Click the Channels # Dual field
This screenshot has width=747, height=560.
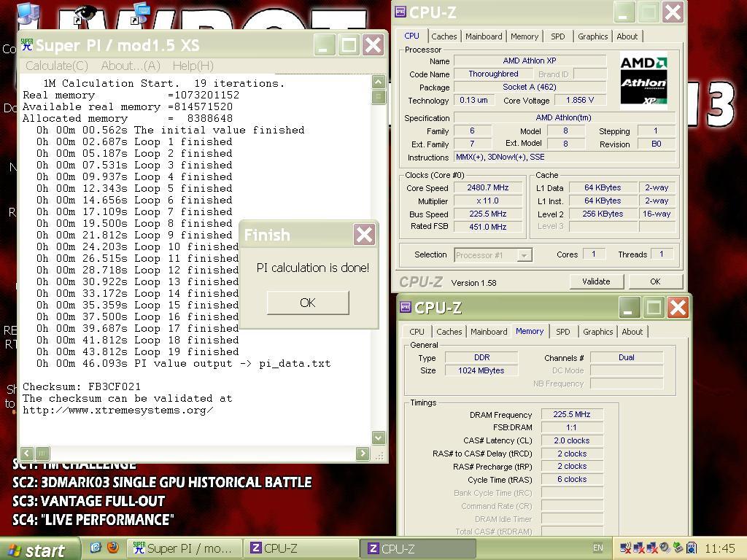point(627,357)
